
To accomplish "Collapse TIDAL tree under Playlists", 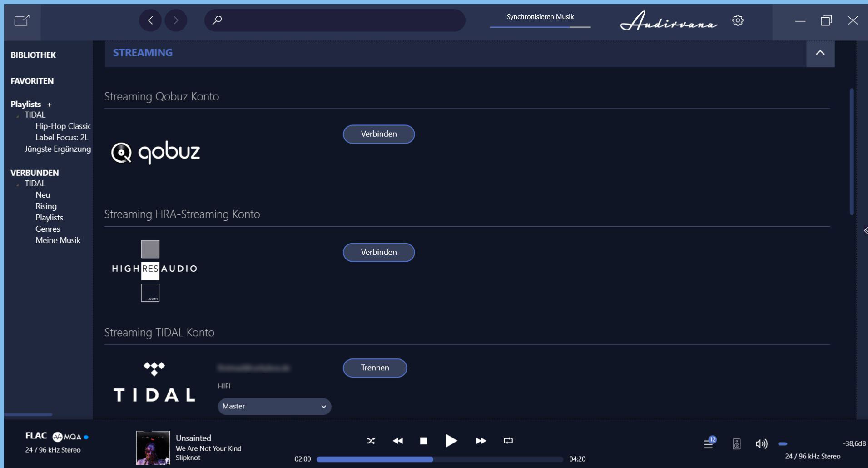I will [x=18, y=115].
